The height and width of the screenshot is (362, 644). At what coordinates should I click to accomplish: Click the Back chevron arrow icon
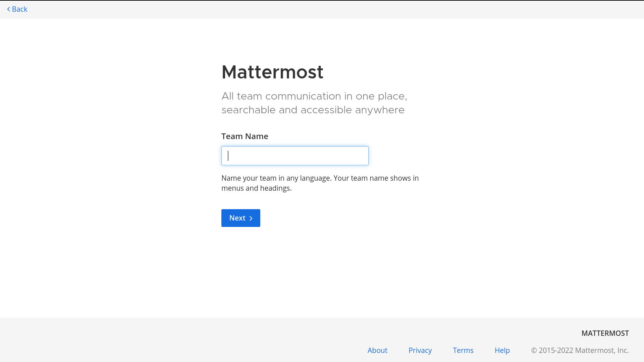point(9,9)
